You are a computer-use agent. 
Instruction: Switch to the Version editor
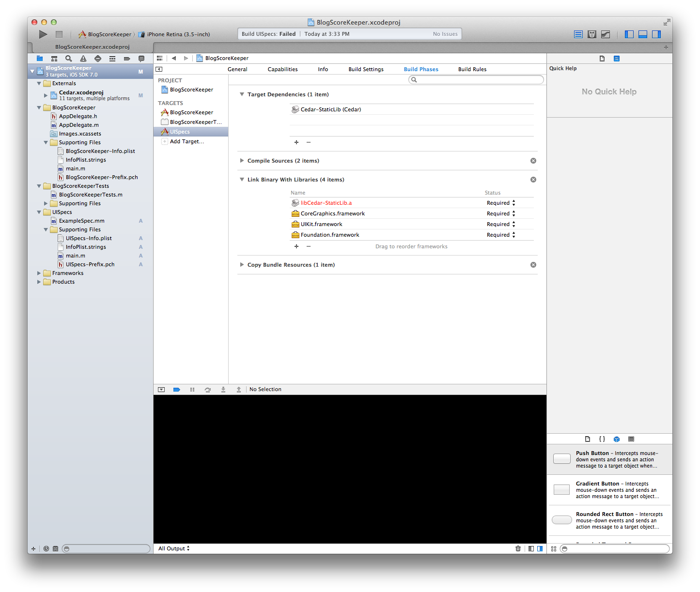pyautogui.click(x=606, y=34)
